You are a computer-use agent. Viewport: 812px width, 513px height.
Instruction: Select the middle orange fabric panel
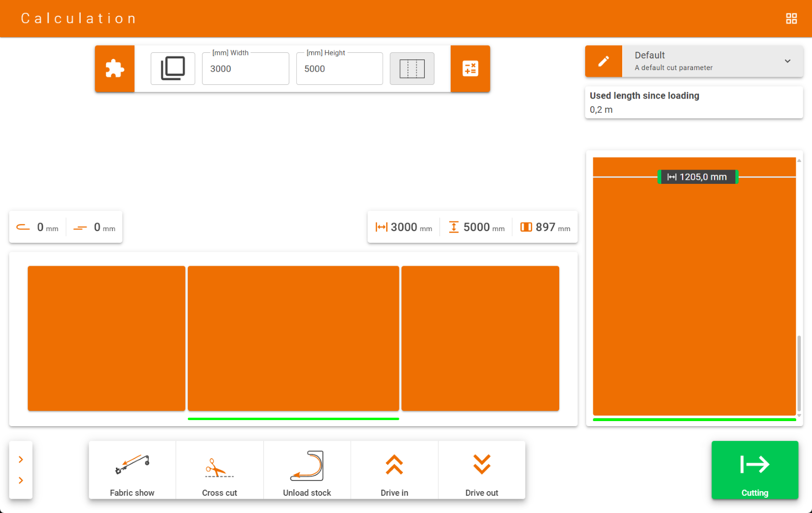coord(293,338)
